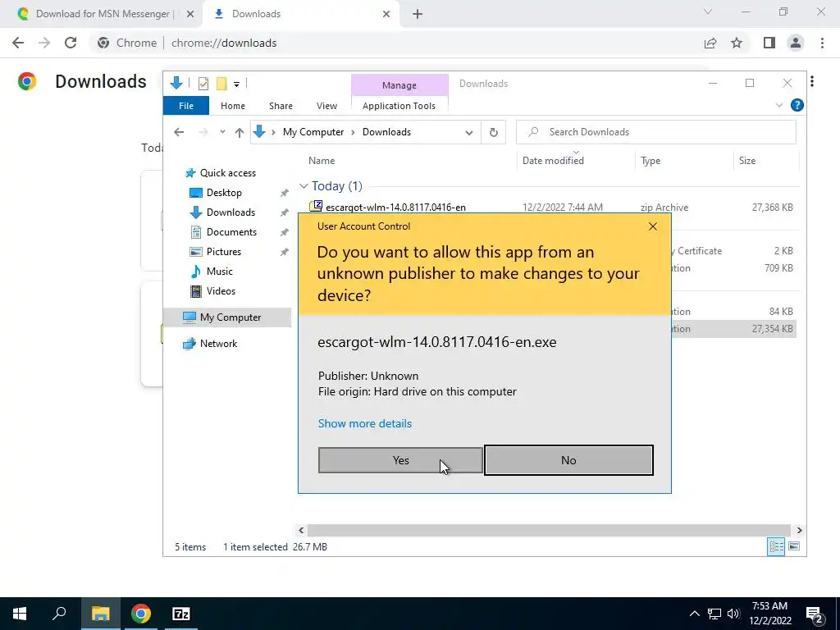Open the File menu in Explorer

pyautogui.click(x=186, y=106)
